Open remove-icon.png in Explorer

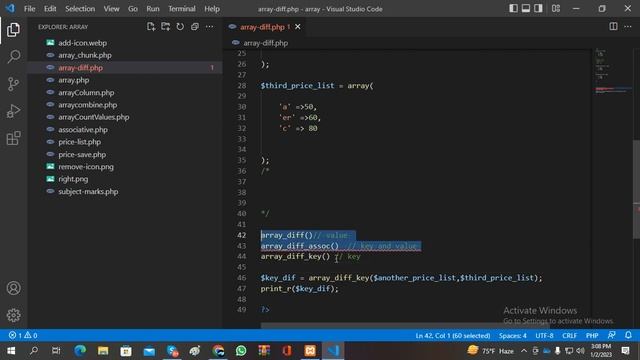click(86, 167)
